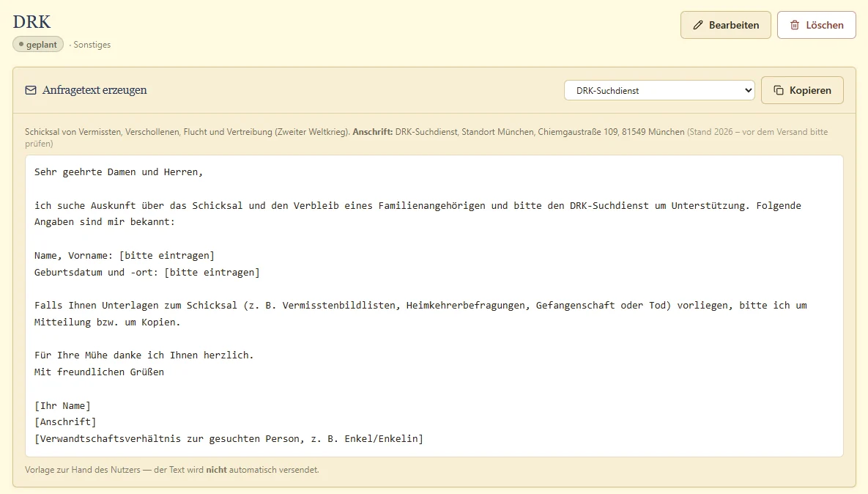Click the 'Geburtsdatum und -ort' line
The height and width of the screenshot is (494, 868).
(x=146, y=272)
